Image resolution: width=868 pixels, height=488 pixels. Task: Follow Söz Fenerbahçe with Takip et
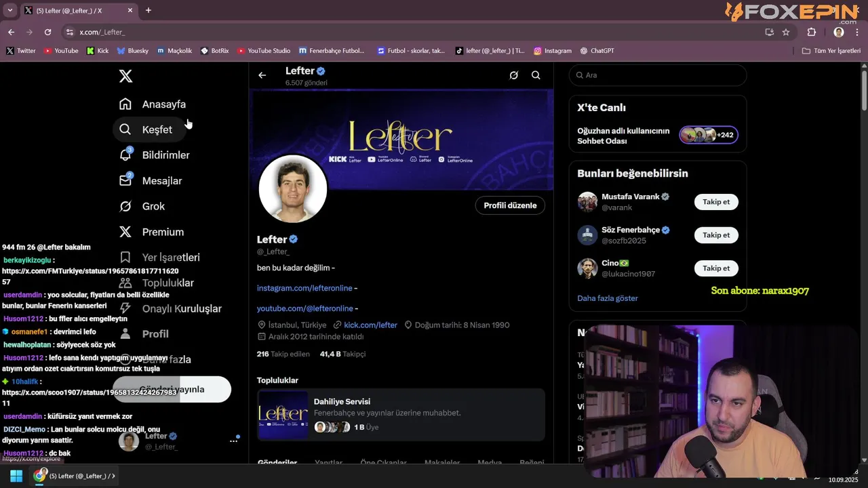(716, 235)
